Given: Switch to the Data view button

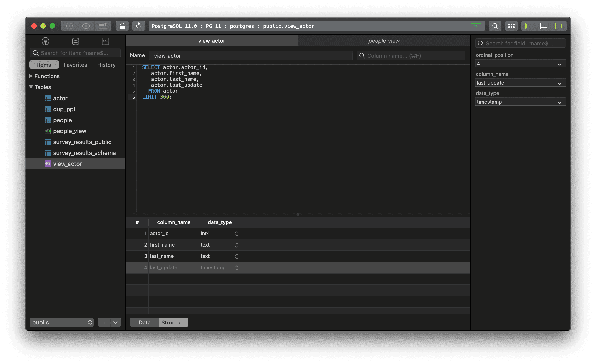Looking at the screenshot, I should point(144,322).
